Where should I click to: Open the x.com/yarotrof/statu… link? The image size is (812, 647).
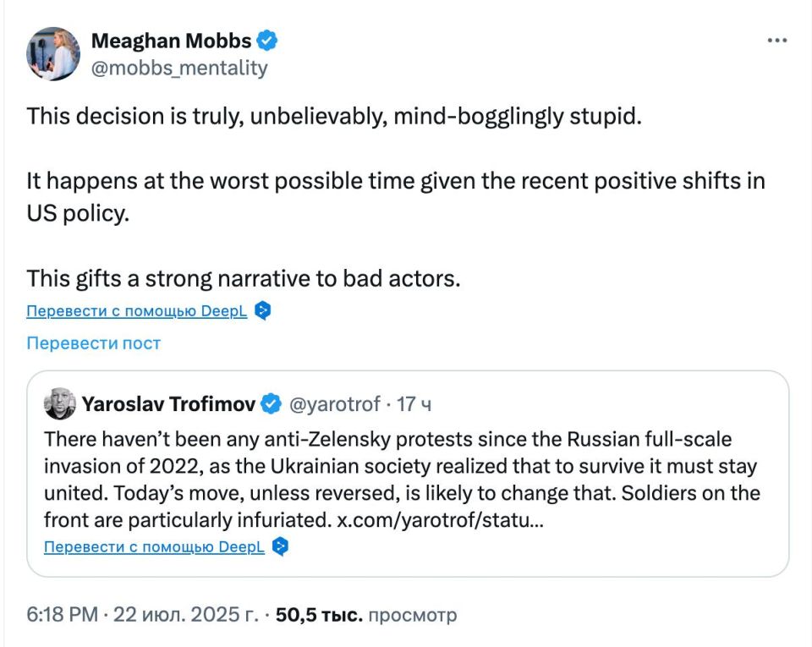pos(440,520)
